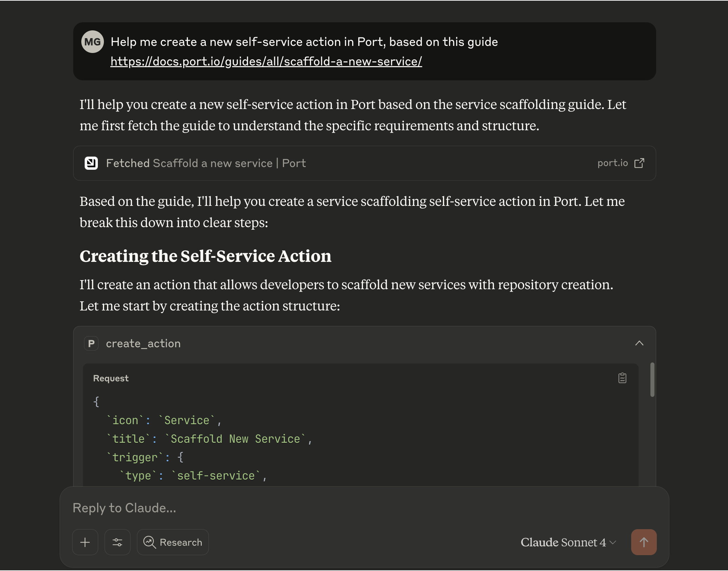Click the create_action tool call title
Screen dimensions: 728x571
(x=143, y=344)
